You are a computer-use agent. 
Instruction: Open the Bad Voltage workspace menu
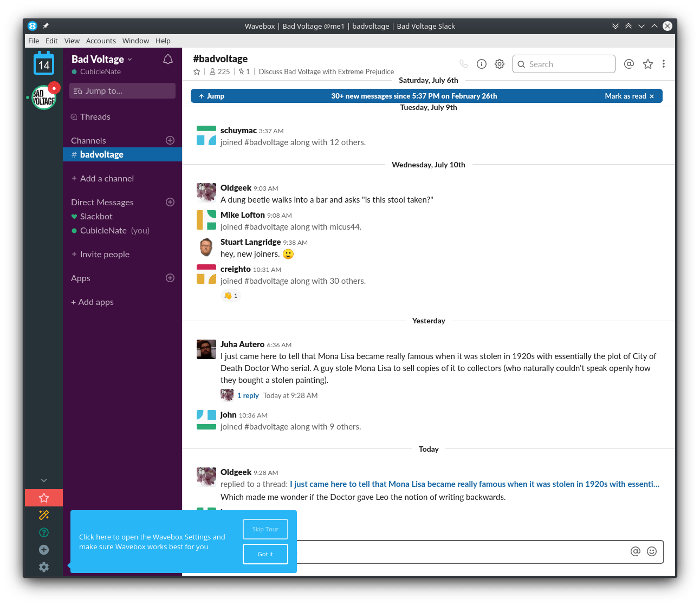(102, 59)
